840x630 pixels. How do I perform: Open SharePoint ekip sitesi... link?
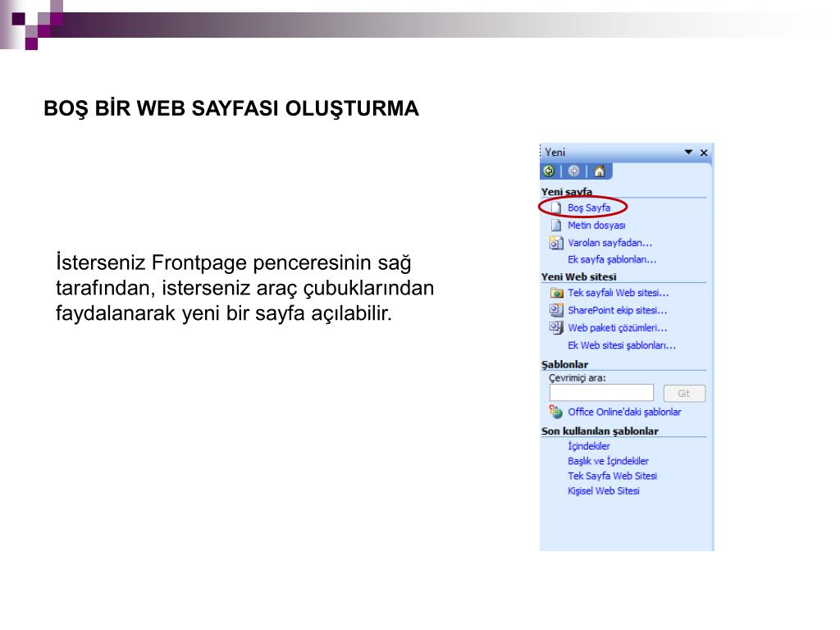click(x=617, y=310)
